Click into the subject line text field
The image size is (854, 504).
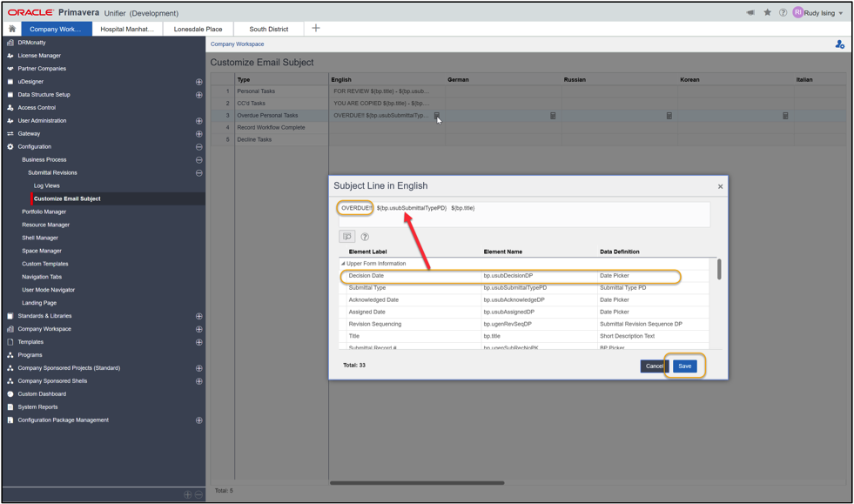click(x=524, y=215)
